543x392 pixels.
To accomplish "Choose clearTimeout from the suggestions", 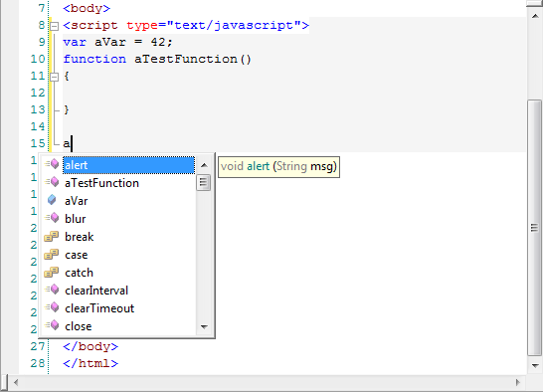I will coord(99,308).
